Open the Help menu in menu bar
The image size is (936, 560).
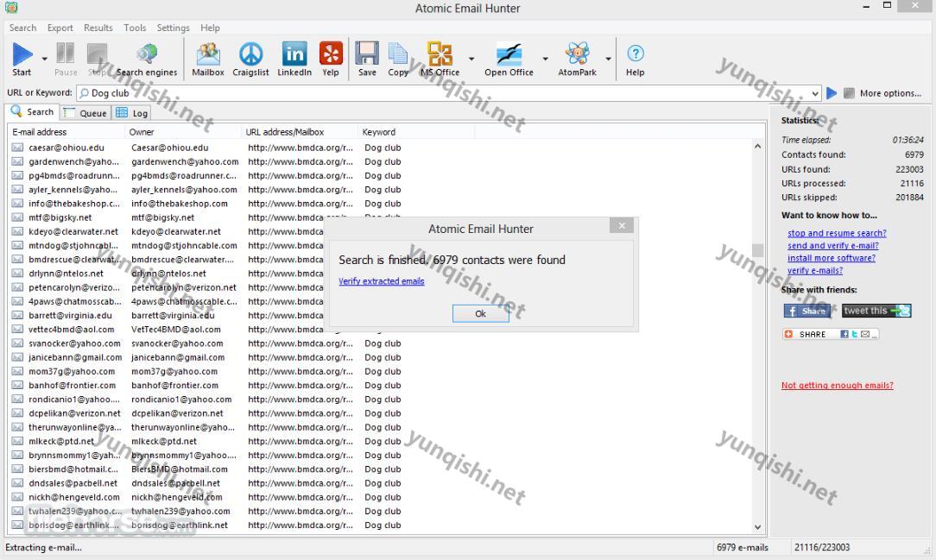(x=210, y=28)
